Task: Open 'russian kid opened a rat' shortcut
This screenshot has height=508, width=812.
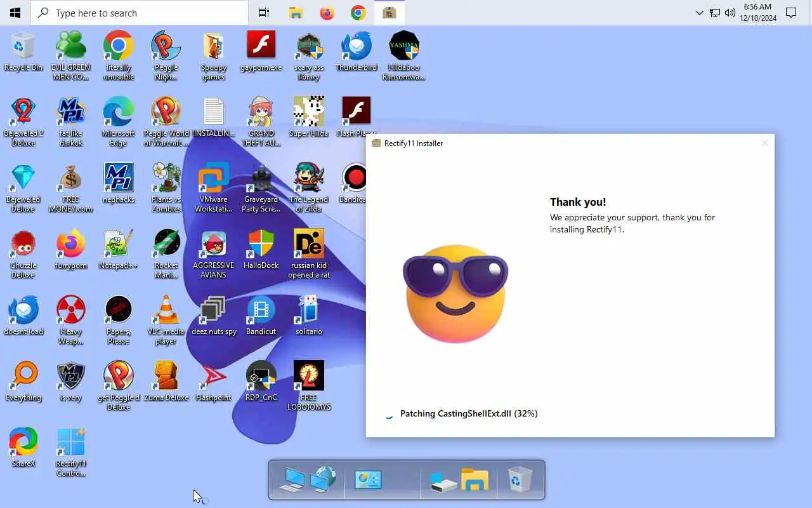Action: pyautogui.click(x=309, y=254)
